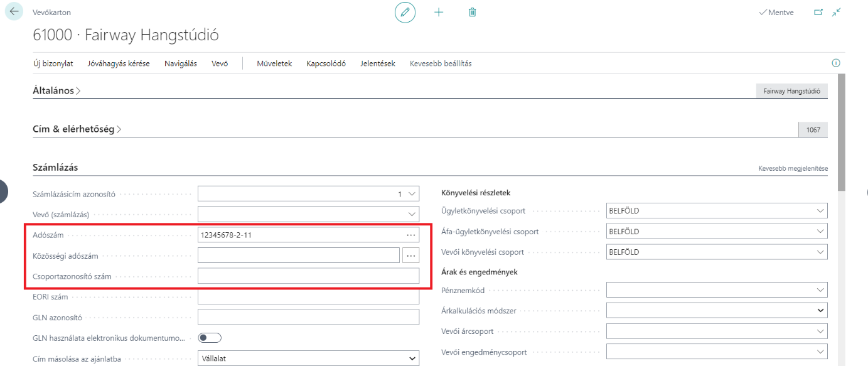The image size is (868, 366).
Task: Click into the Közösségi adószám field
Action: coord(298,256)
